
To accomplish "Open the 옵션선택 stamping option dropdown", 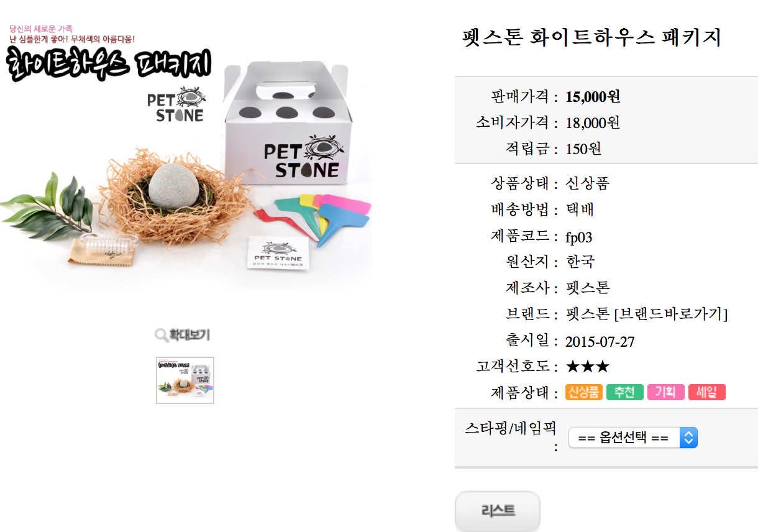I will [632, 438].
